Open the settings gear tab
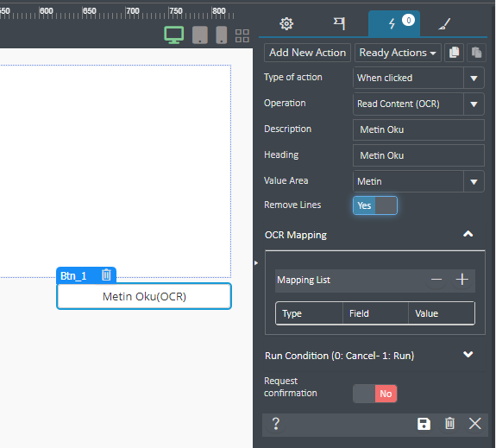The image size is (496, 448). point(286,24)
